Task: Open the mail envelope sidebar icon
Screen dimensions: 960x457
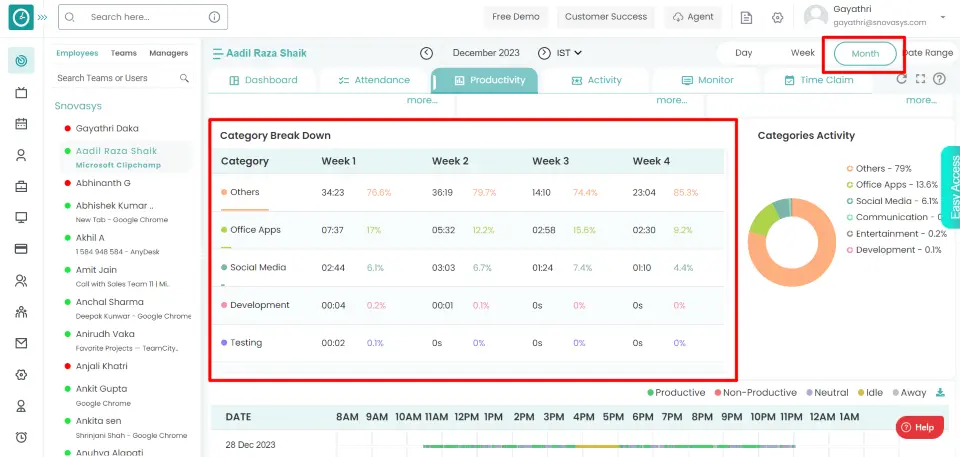Action: (21, 343)
